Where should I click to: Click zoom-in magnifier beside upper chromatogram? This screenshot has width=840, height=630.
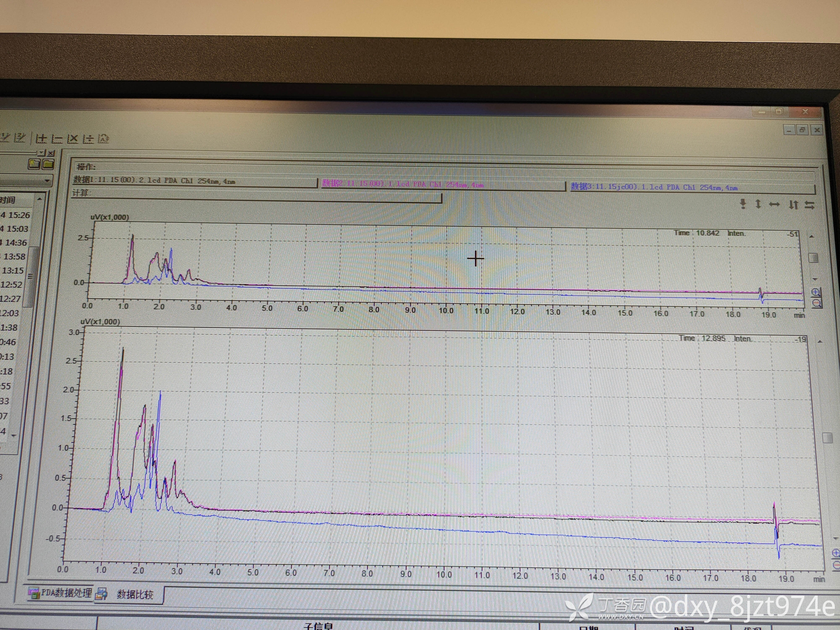click(816, 292)
